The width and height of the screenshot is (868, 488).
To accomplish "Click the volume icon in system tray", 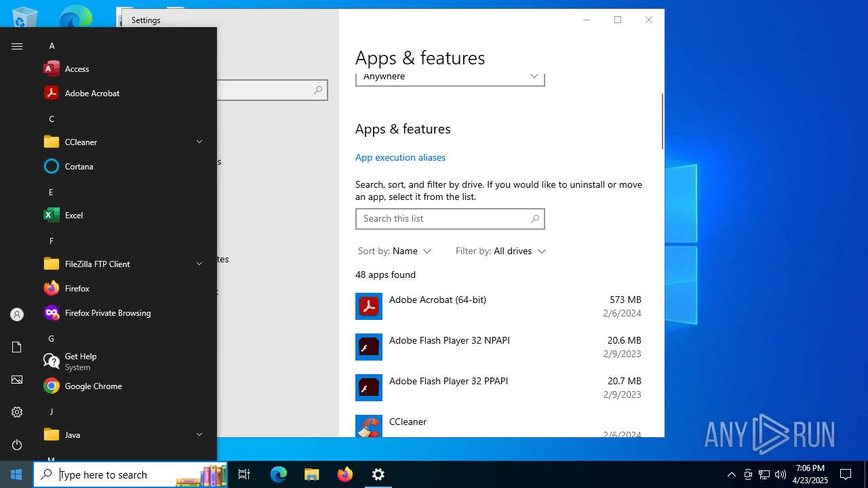I will pyautogui.click(x=781, y=474).
